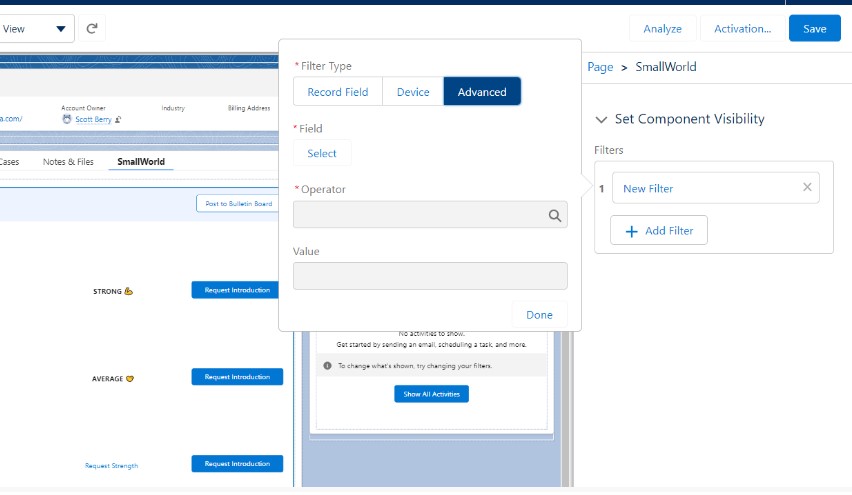Click the refresh icon beside View dropdown
Viewport: 852px width, 495px height.
click(92, 29)
